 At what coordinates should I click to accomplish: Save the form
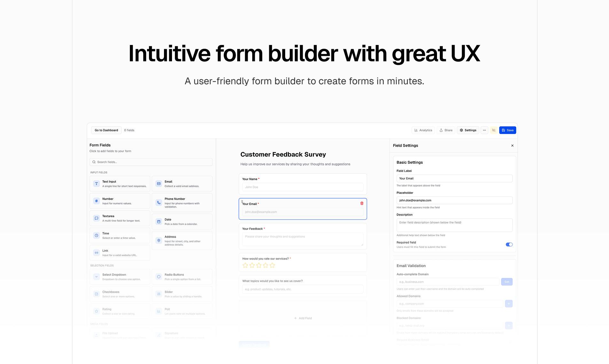[x=507, y=130]
